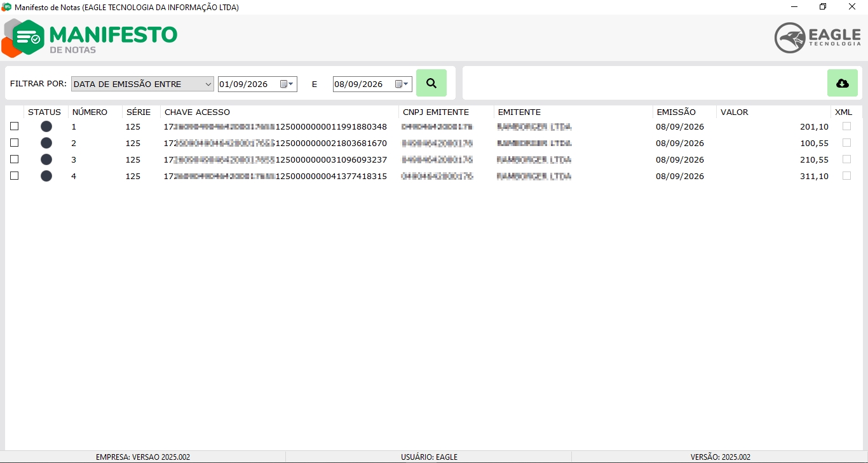Click the value 210,55
868x463 pixels.
coord(814,159)
